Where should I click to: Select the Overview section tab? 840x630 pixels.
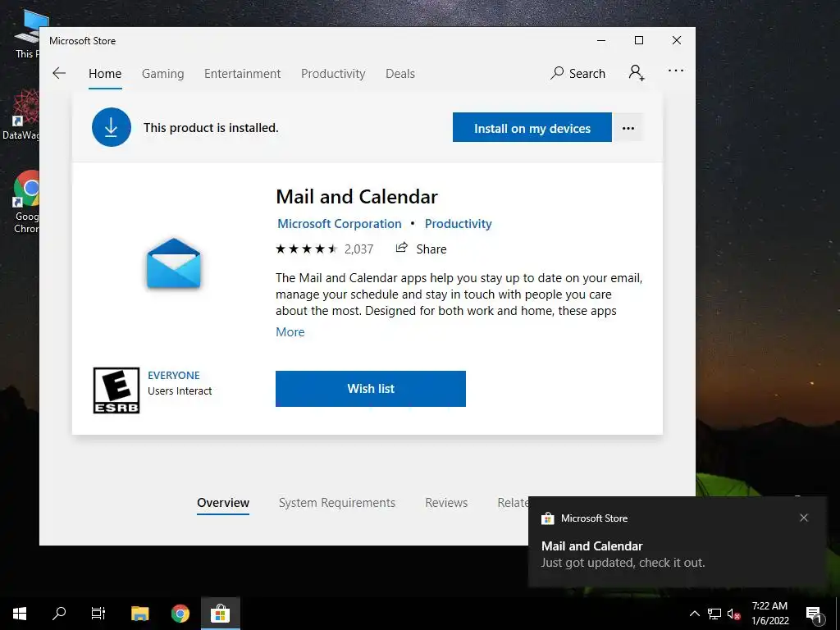[223, 503]
